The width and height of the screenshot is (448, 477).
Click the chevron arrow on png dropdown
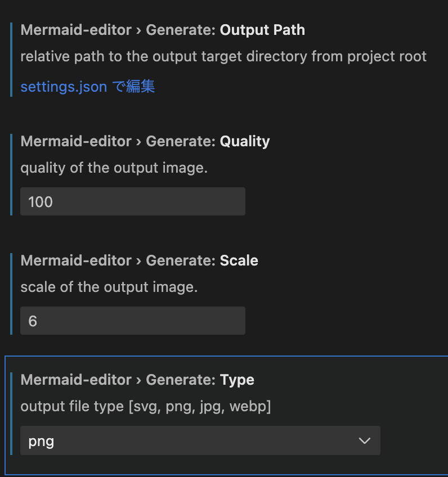click(364, 440)
